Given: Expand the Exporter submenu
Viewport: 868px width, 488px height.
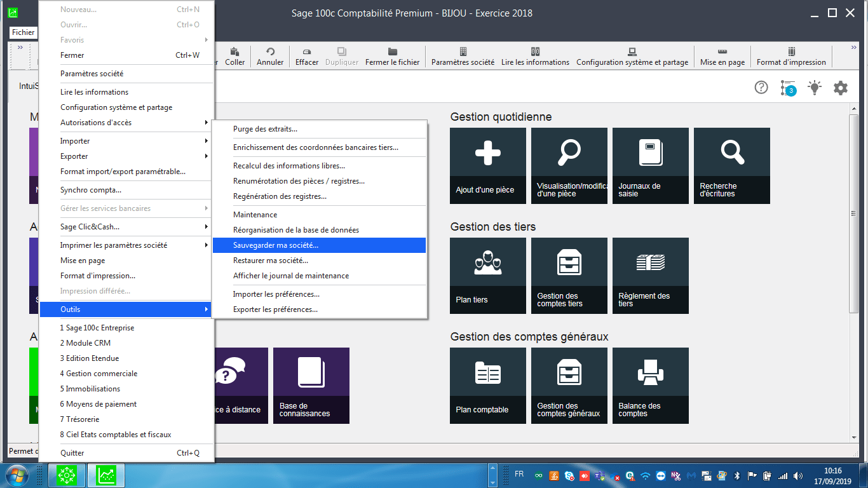Looking at the screenshot, I should (126, 156).
